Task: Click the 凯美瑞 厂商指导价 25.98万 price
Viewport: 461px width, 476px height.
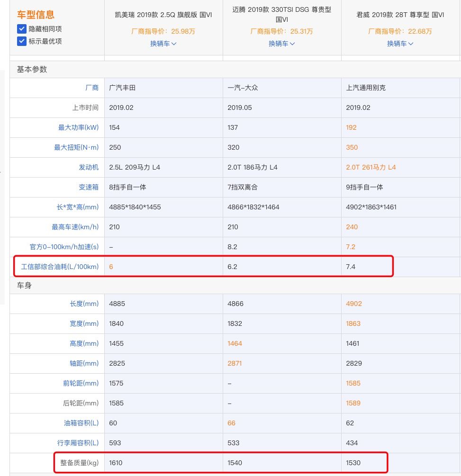Action: click(x=163, y=31)
